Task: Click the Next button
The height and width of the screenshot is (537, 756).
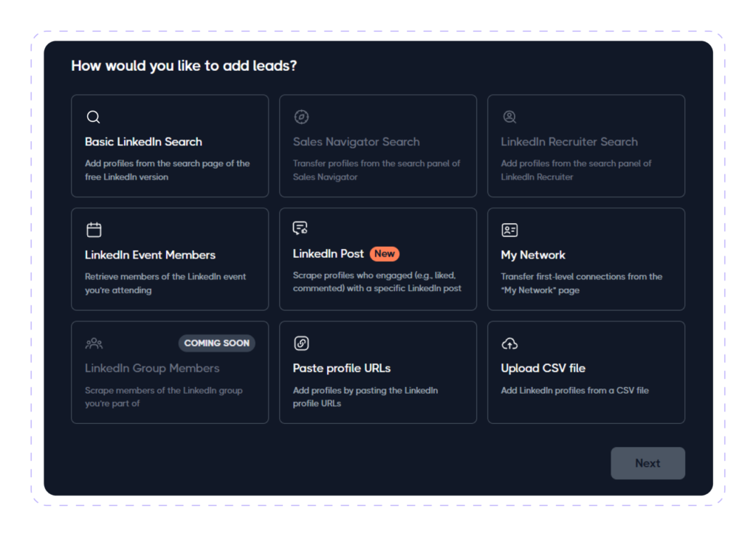Action: click(647, 463)
